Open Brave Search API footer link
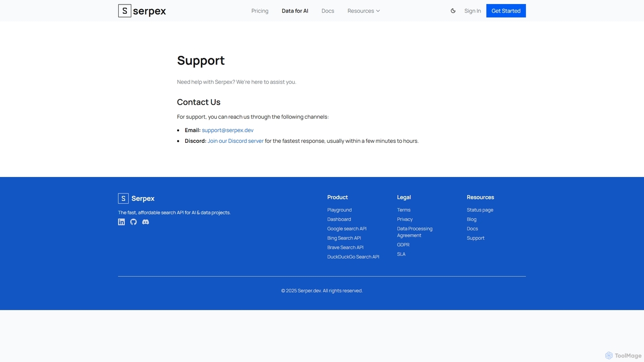The height and width of the screenshot is (362, 644). pyautogui.click(x=345, y=247)
